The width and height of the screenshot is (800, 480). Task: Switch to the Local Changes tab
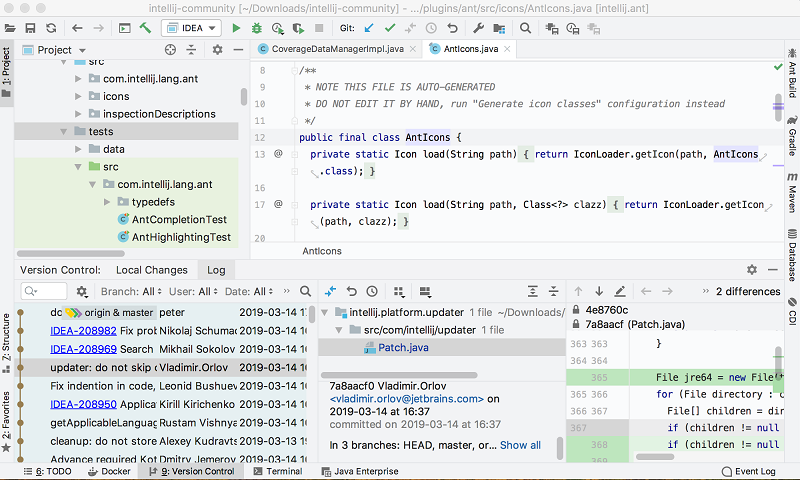151,270
